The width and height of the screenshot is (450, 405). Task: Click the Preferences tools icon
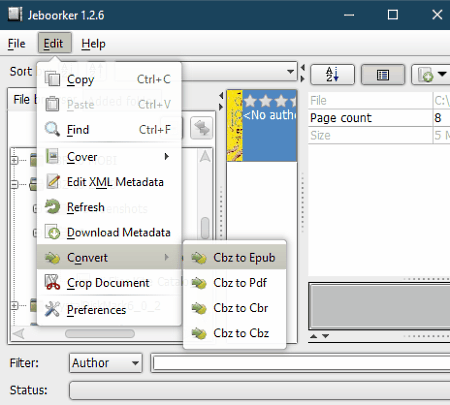[52, 309]
